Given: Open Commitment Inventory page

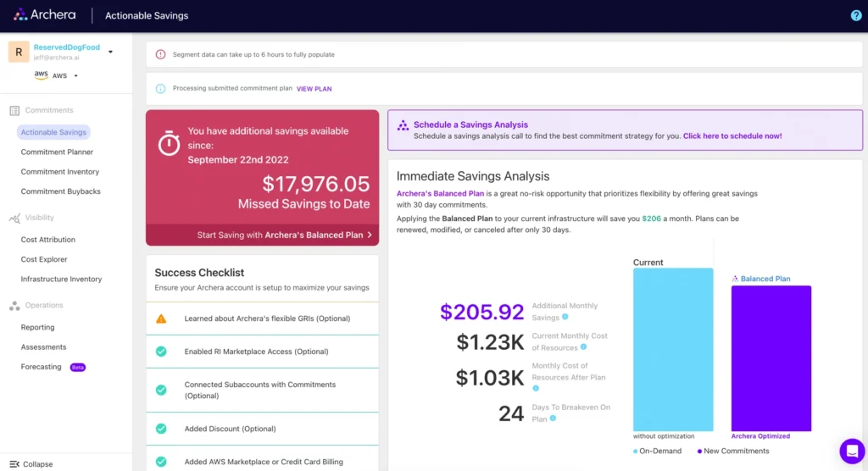Looking at the screenshot, I should coord(60,172).
